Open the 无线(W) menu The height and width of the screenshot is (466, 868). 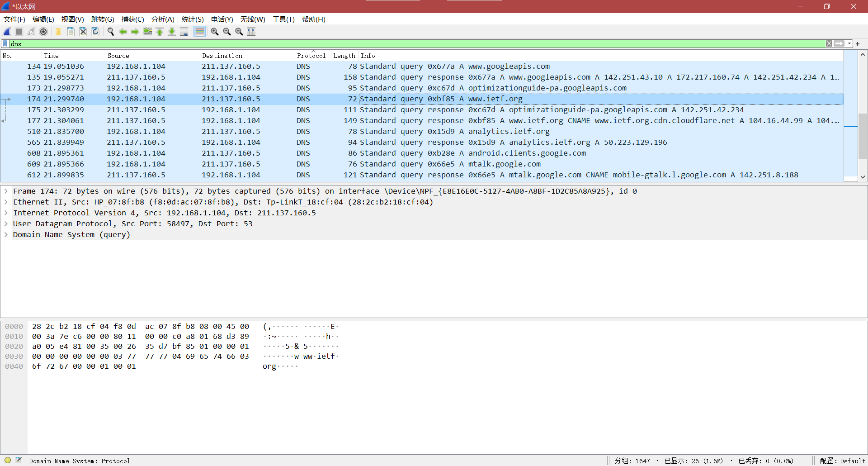click(253, 19)
